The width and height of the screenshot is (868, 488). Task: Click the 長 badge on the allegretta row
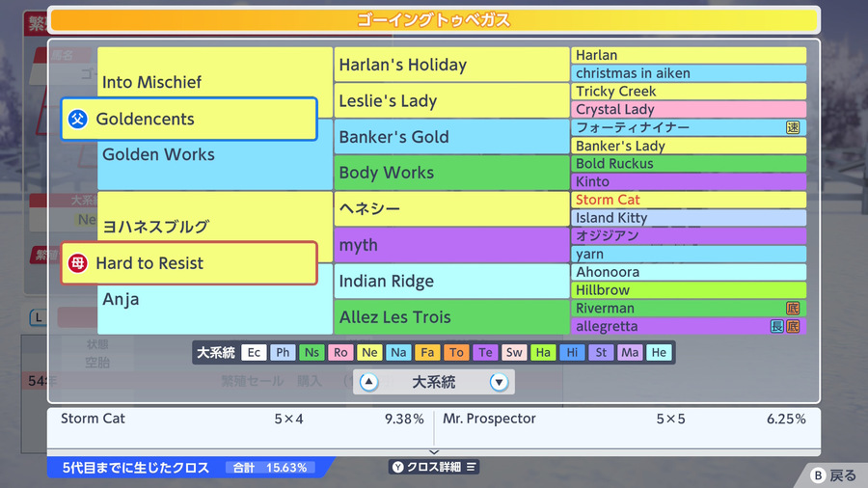(777, 326)
